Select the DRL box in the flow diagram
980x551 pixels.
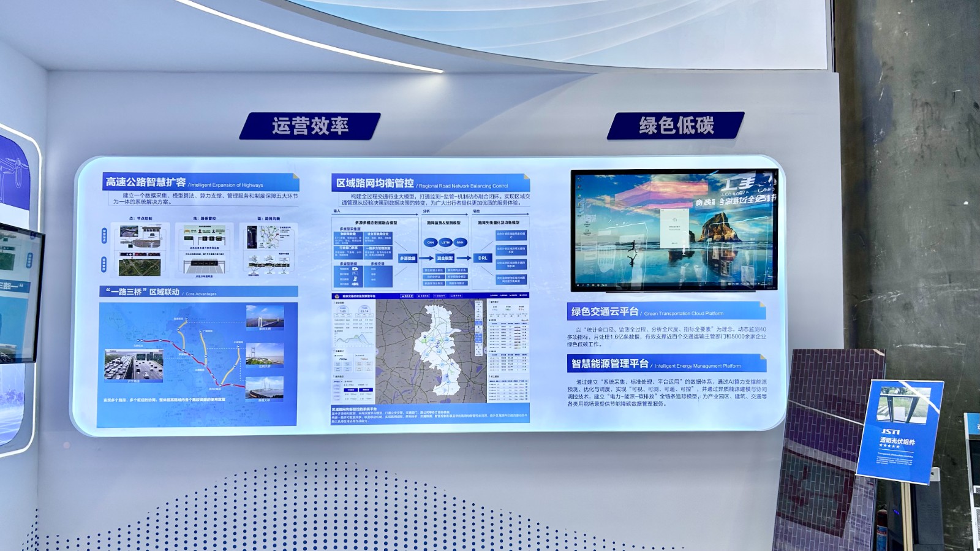483,258
